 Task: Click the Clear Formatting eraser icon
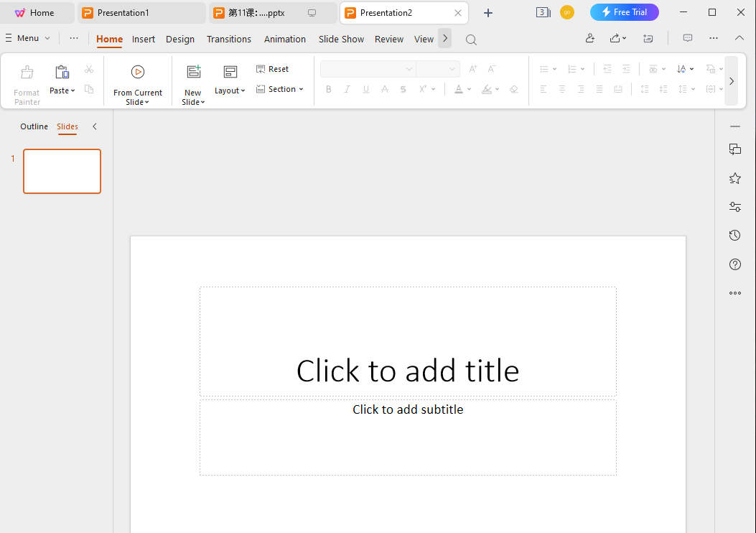(x=514, y=89)
